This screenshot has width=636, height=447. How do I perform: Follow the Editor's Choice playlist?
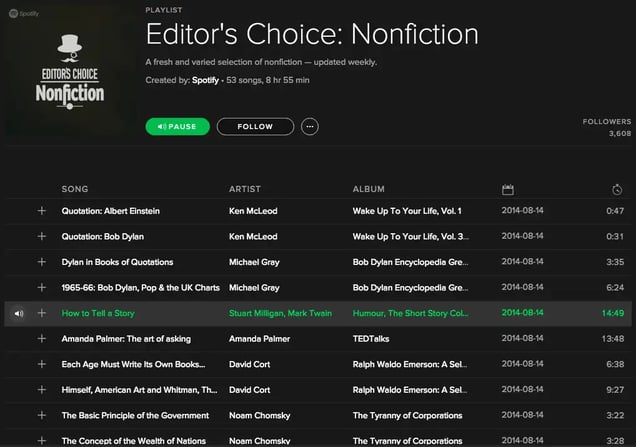255,127
